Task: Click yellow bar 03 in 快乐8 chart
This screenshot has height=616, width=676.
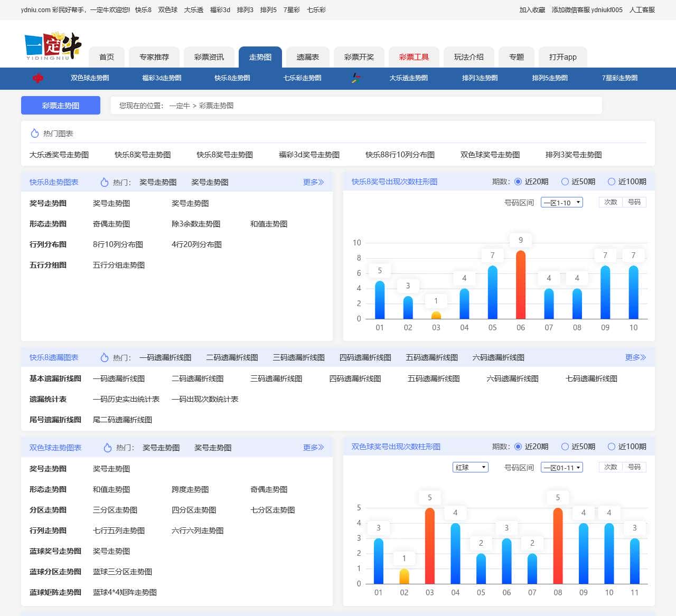Action: tap(436, 315)
